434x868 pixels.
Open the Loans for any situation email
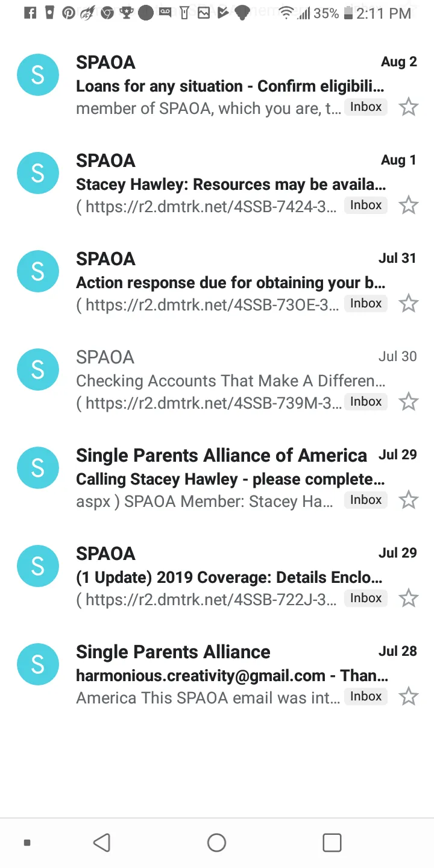click(229, 86)
